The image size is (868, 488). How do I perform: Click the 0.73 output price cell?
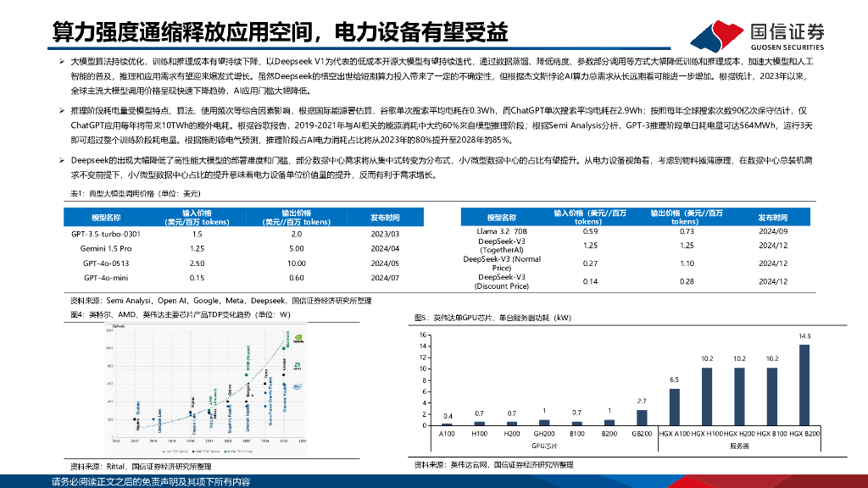[687, 231]
